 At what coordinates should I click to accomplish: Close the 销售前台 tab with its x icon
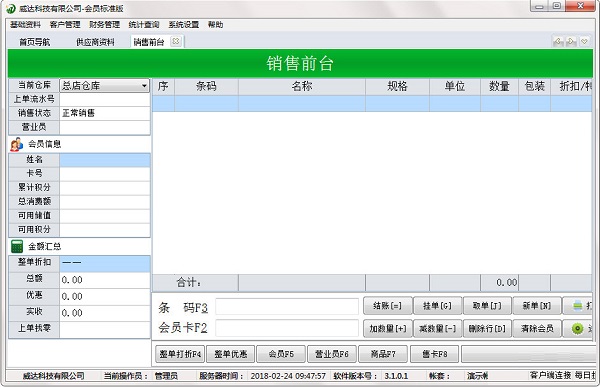[176, 41]
